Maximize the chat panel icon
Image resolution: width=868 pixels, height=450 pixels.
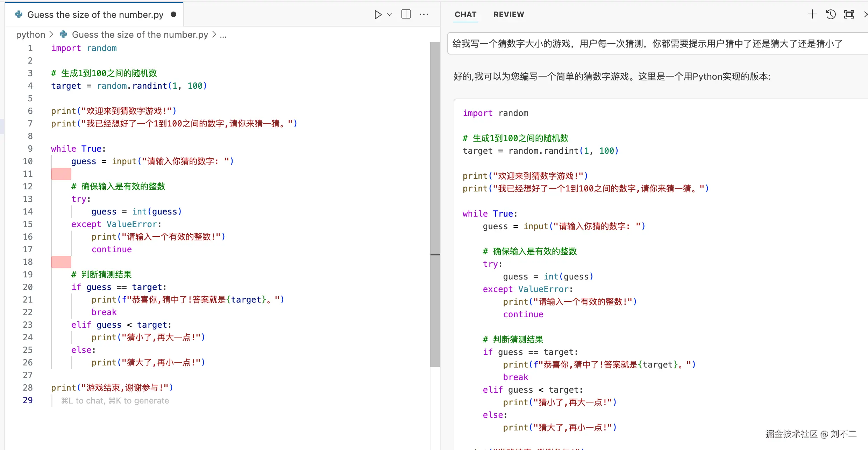tap(849, 14)
